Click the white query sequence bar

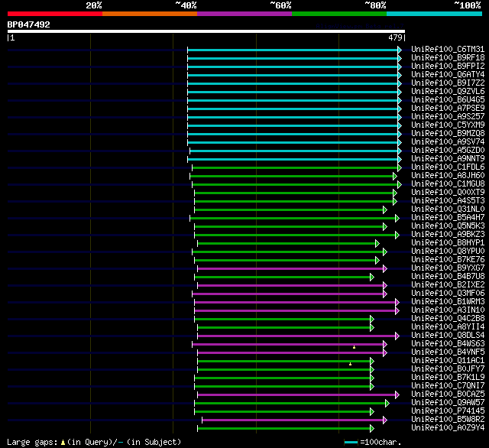pyautogui.click(x=206, y=31)
